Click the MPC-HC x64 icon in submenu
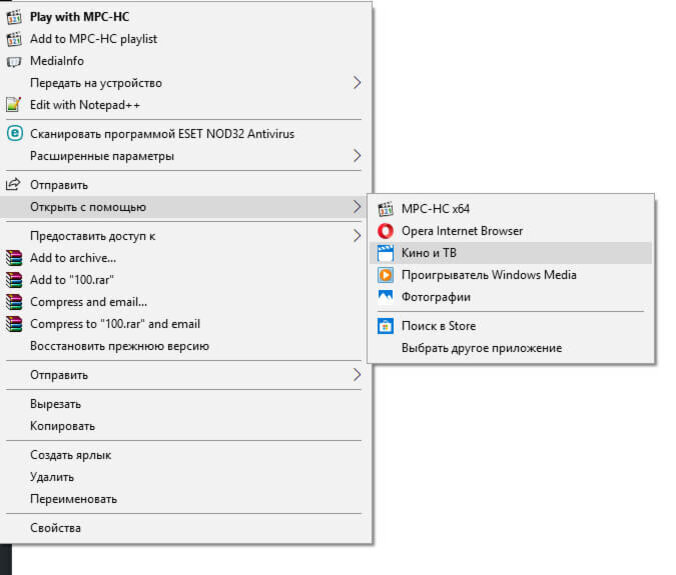The image size is (676, 575). click(385, 209)
